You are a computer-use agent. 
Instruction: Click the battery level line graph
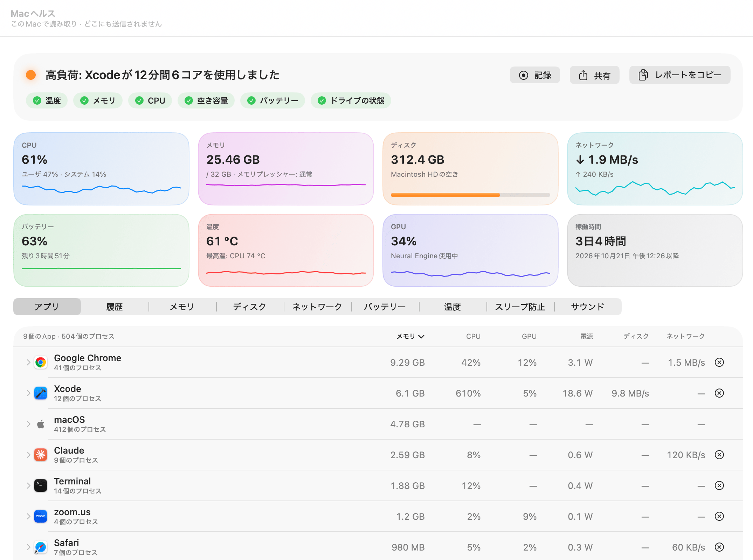101,268
